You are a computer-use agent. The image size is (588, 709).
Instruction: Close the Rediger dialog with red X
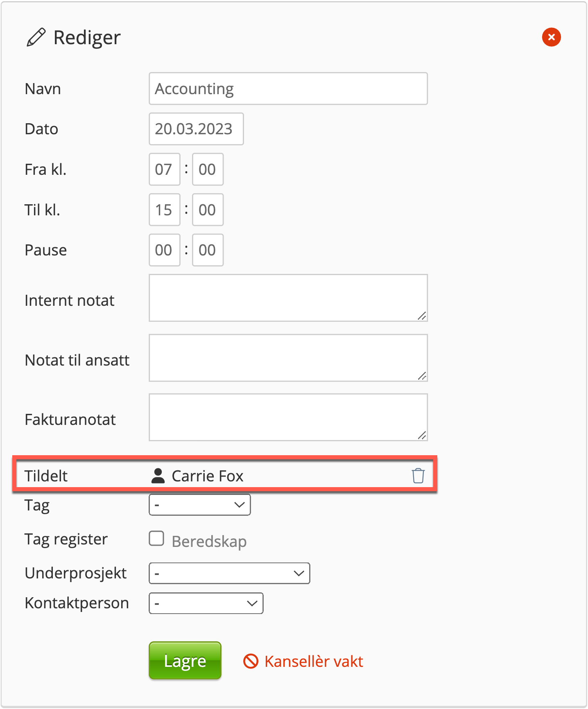(551, 37)
